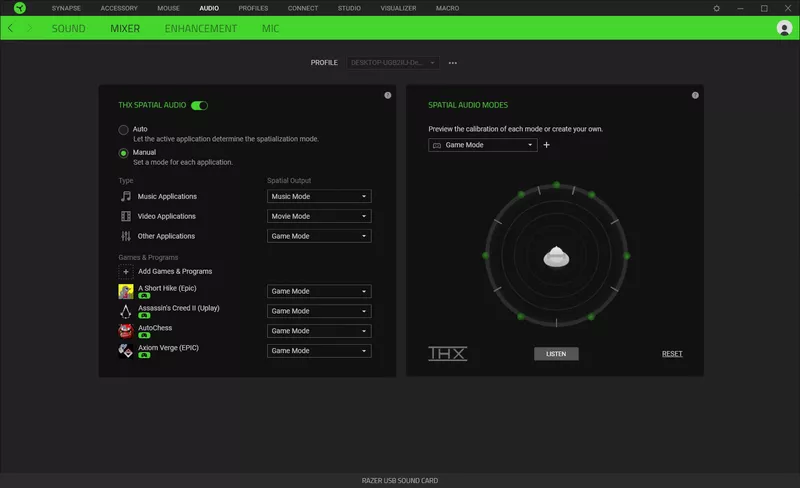Open the Macro tab
800x488 pixels.
click(x=447, y=8)
